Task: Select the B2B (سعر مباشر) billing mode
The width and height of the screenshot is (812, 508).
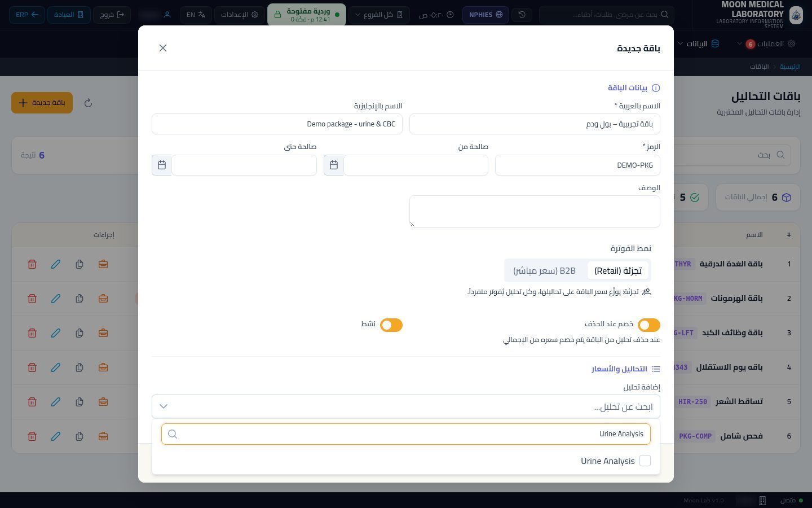Action: click(x=544, y=271)
